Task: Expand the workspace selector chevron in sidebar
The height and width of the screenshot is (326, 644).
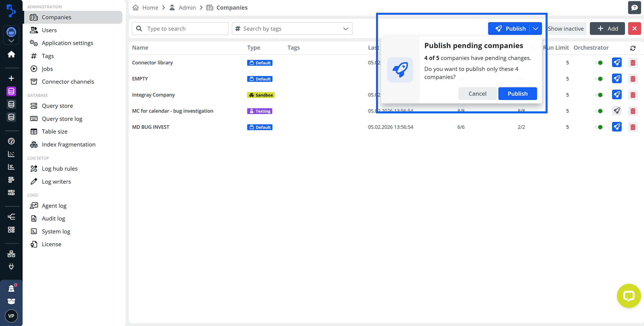Action: [11, 41]
